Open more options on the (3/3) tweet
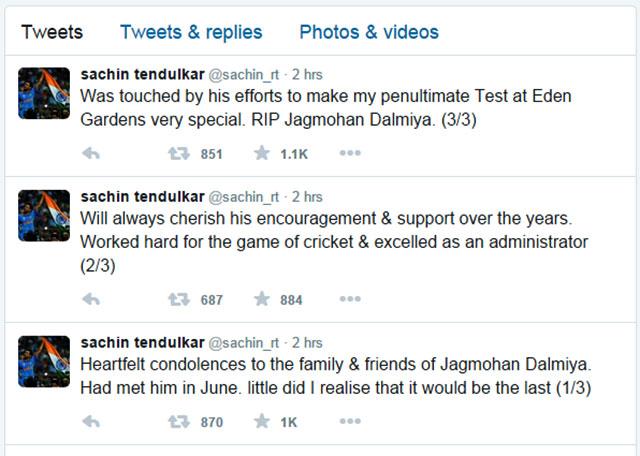The height and width of the screenshot is (456, 640). 350,153
